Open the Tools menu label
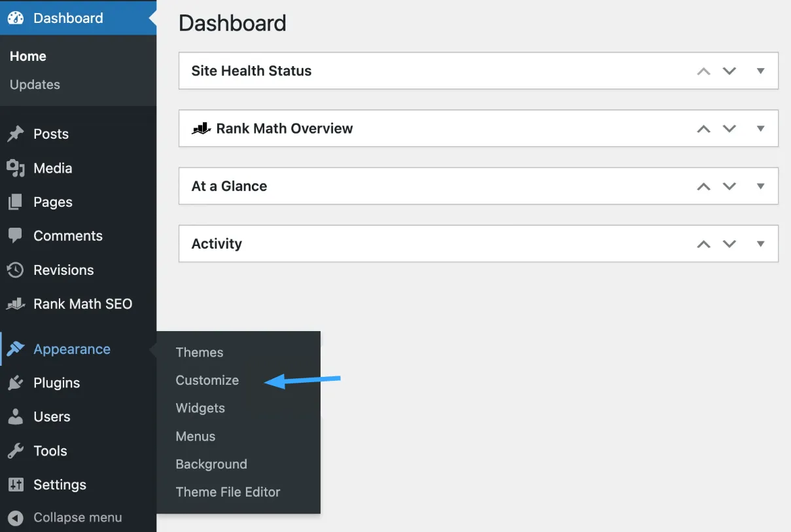 click(x=50, y=451)
